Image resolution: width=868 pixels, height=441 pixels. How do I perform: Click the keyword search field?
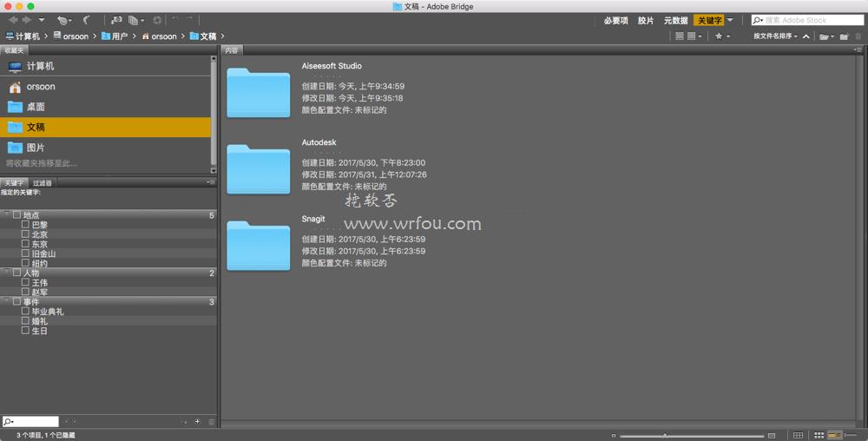tap(30, 422)
